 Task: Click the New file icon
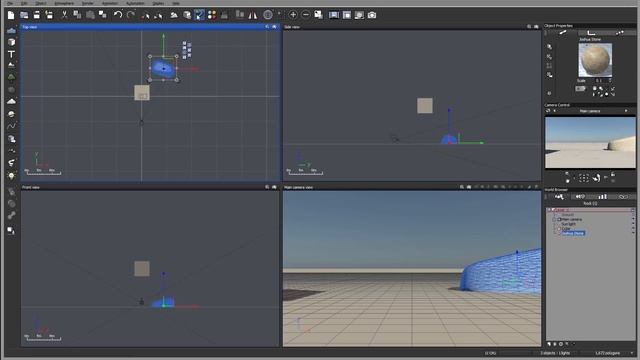(x=11, y=15)
